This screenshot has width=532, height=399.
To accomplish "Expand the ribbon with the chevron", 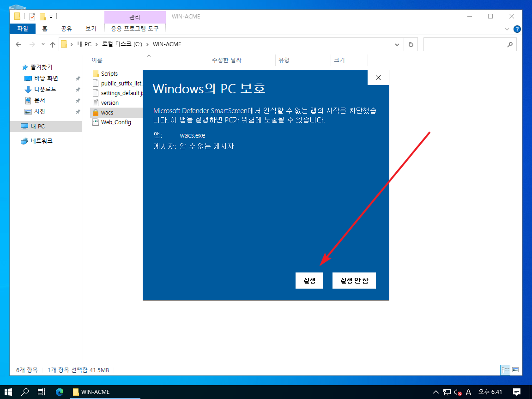I will coord(507,29).
